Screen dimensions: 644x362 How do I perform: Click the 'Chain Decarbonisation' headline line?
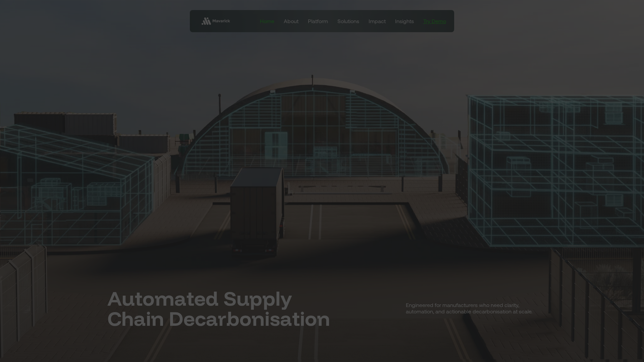[218, 319]
